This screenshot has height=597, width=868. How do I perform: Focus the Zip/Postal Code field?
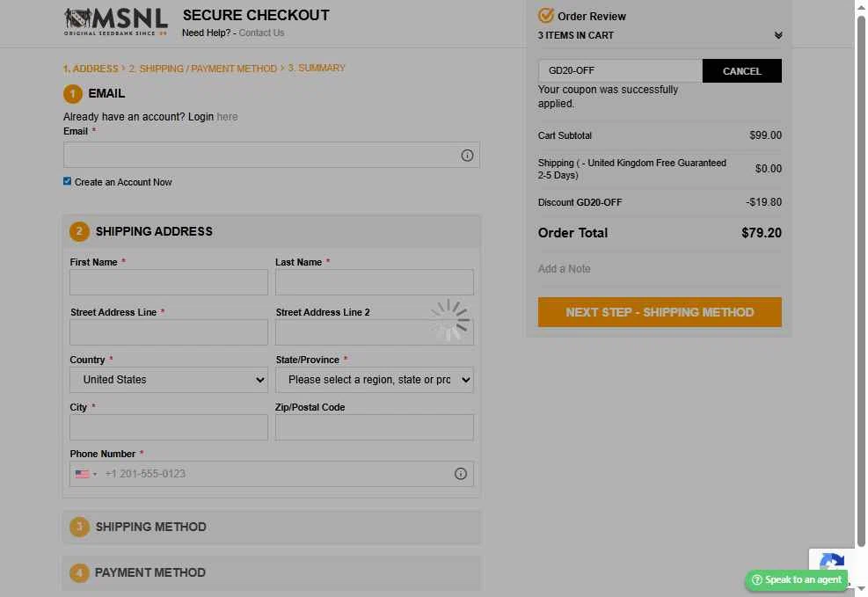point(375,427)
